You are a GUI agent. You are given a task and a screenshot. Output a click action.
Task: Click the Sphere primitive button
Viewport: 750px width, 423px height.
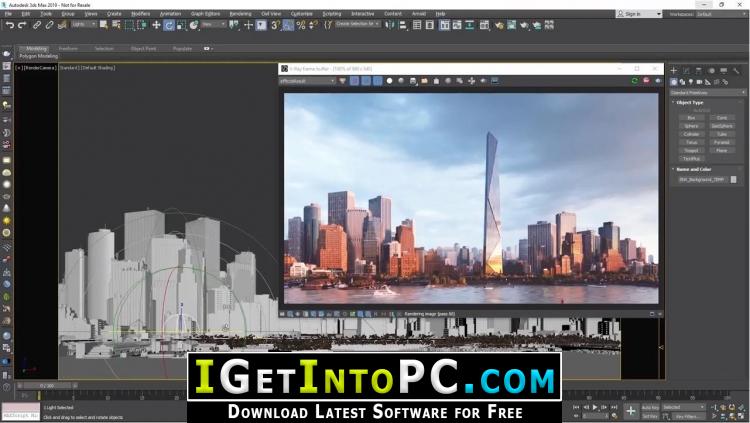691,126
